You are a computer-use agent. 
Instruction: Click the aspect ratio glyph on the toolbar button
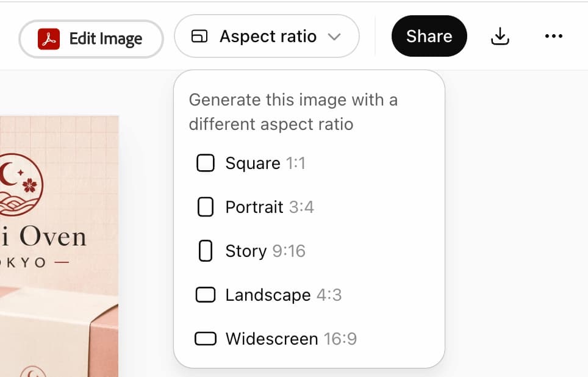tap(201, 37)
